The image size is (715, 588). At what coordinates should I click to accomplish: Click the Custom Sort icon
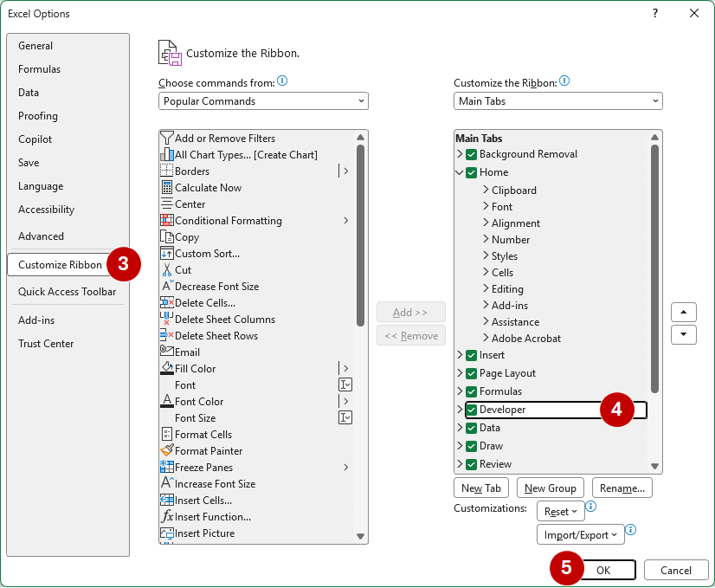coord(167,253)
